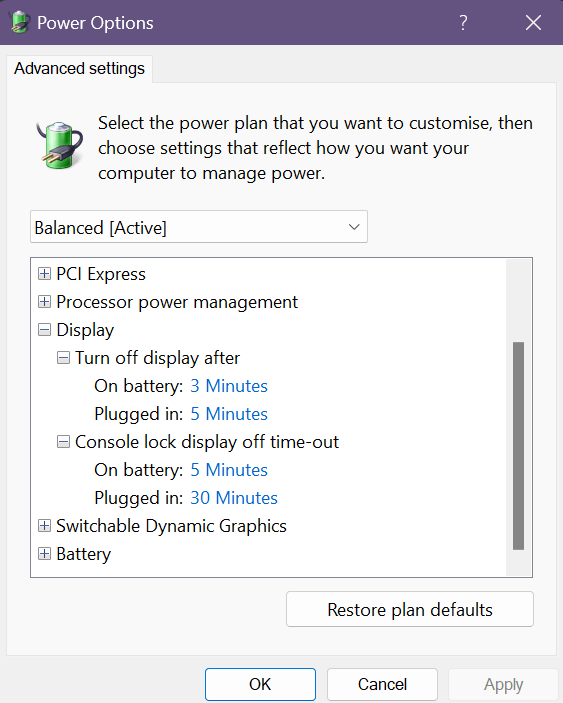This screenshot has height=703, width=563.
Task: Collapse Console lock display off time-out
Action: pyautogui.click(x=63, y=442)
